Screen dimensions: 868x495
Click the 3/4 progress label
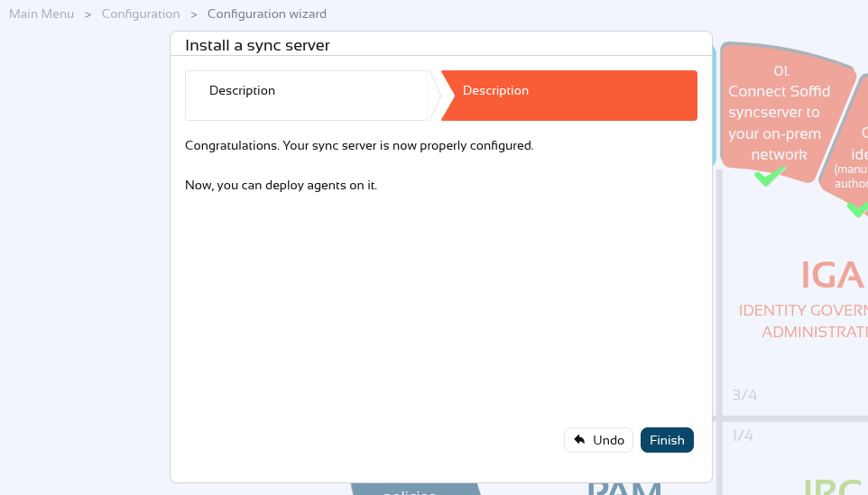tap(744, 395)
